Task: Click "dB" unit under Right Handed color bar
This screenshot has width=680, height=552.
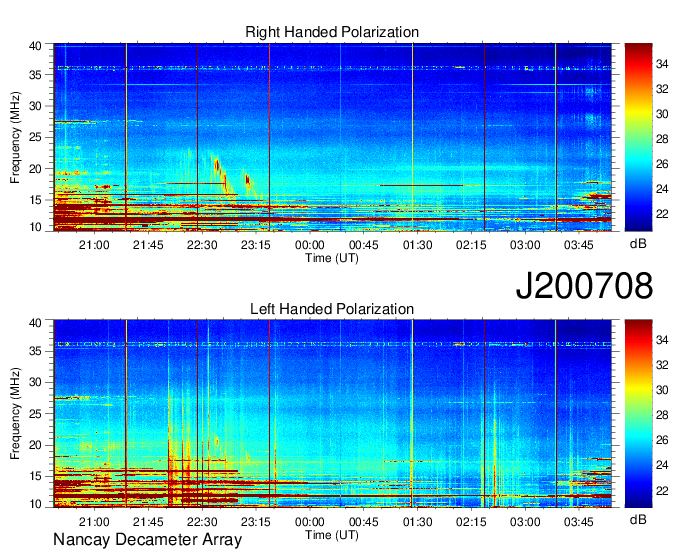Action: point(638,244)
